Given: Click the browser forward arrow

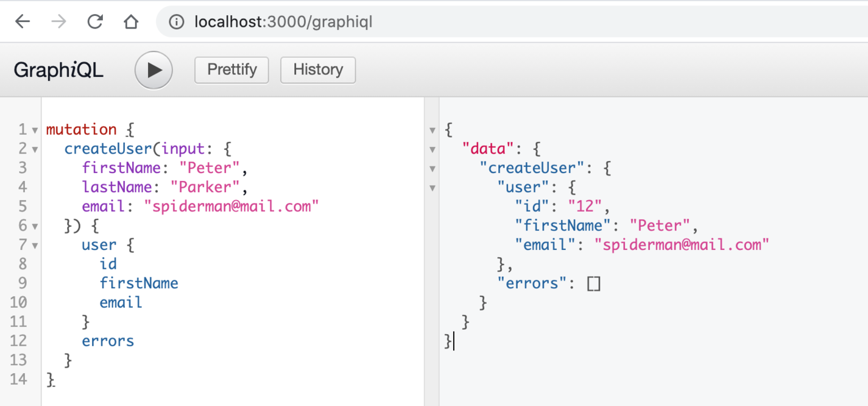Looking at the screenshot, I should point(58,23).
